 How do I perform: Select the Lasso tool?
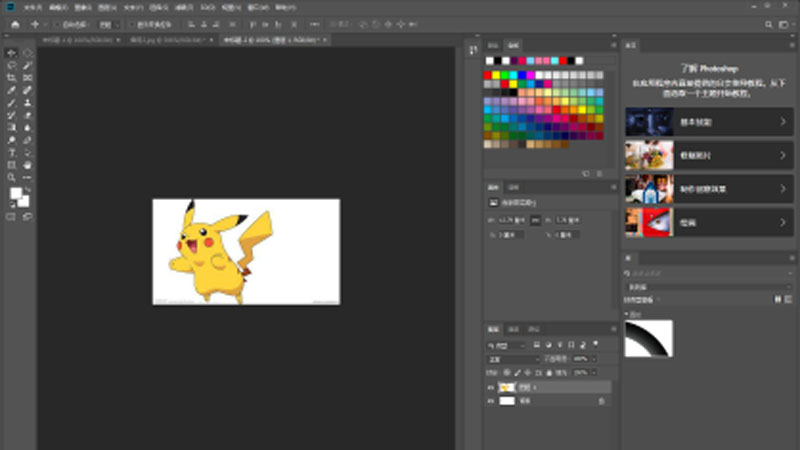point(11,65)
